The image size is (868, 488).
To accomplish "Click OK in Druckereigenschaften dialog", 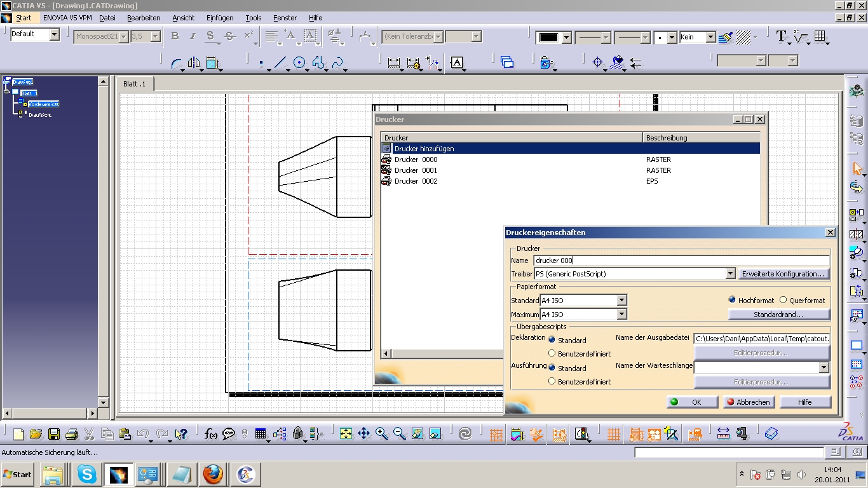I will (x=692, y=402).
